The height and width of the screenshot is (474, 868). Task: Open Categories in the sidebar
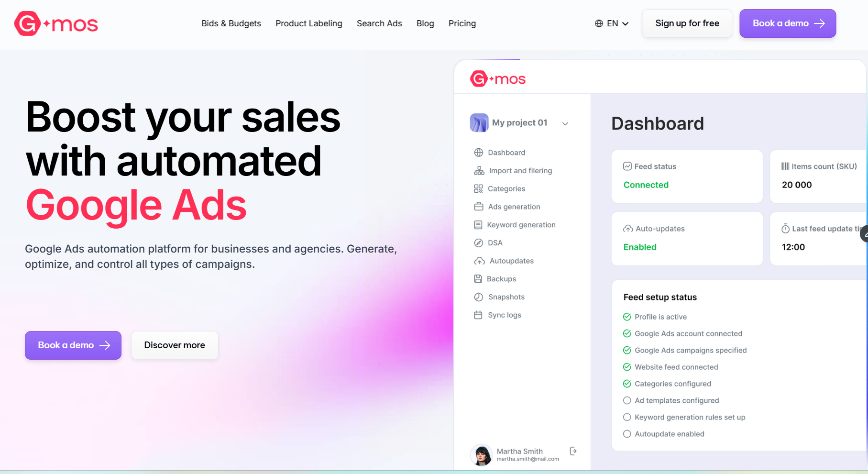tap(506, 189)
